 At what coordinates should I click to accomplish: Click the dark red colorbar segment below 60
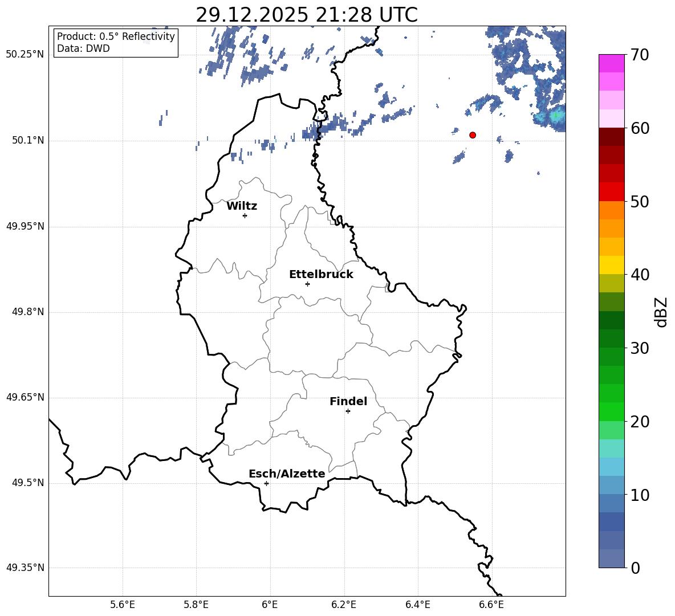point(611,137)
